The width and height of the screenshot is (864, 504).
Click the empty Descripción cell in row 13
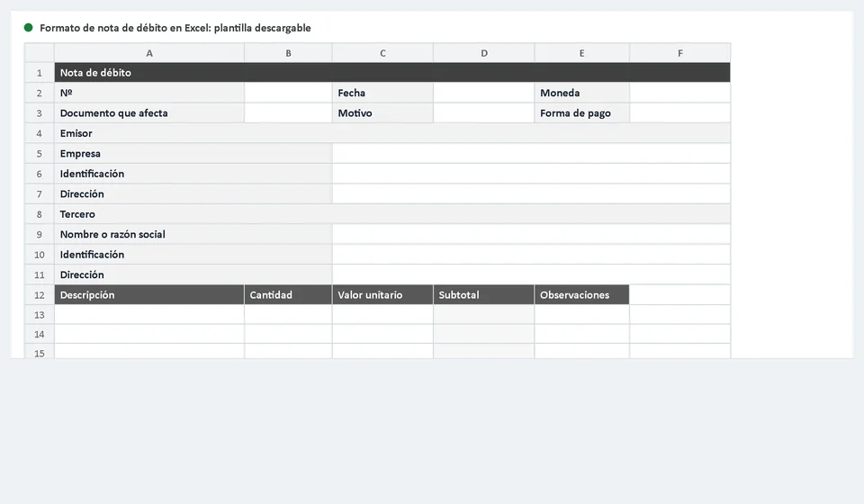pyautogui.click(x=149, y=314)
